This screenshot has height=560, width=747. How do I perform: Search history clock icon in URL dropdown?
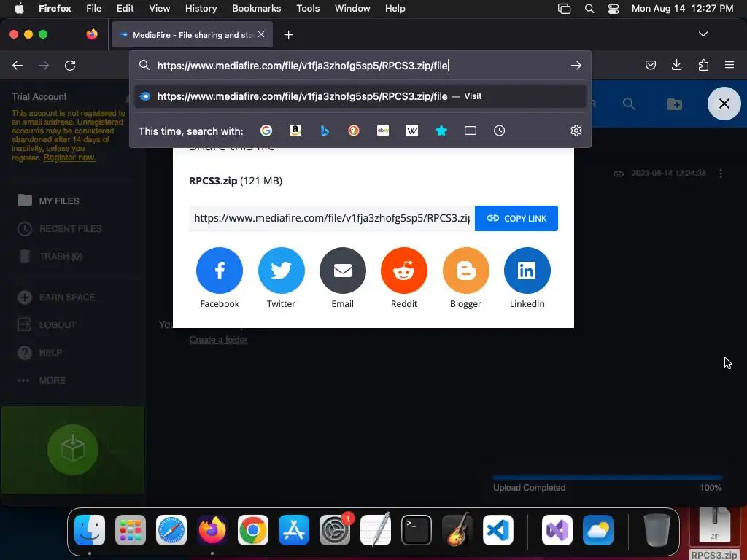tap(499, 131)
